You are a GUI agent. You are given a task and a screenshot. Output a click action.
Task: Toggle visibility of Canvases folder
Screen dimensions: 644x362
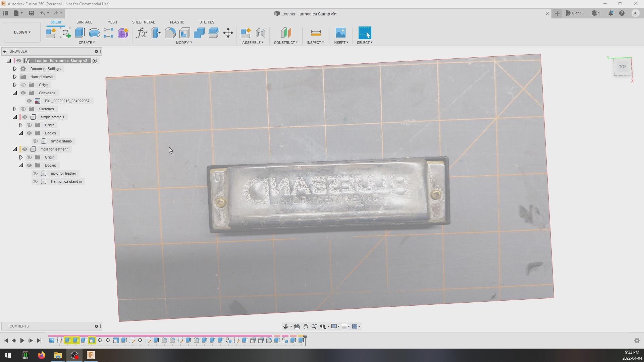click(x=23, y=93)
